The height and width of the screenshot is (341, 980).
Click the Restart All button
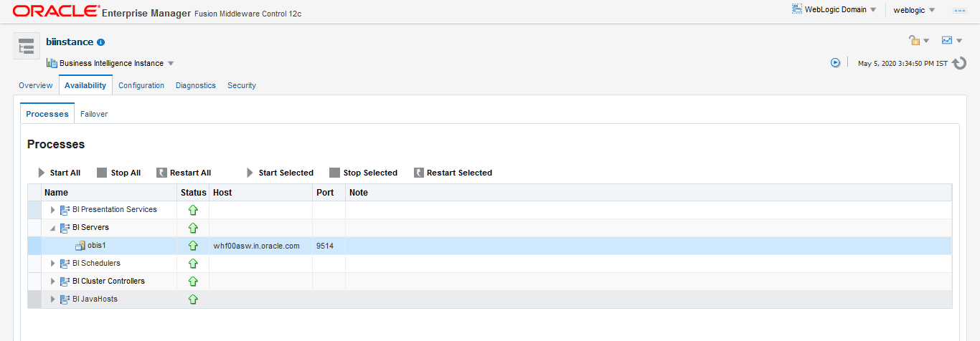[184, 173]
